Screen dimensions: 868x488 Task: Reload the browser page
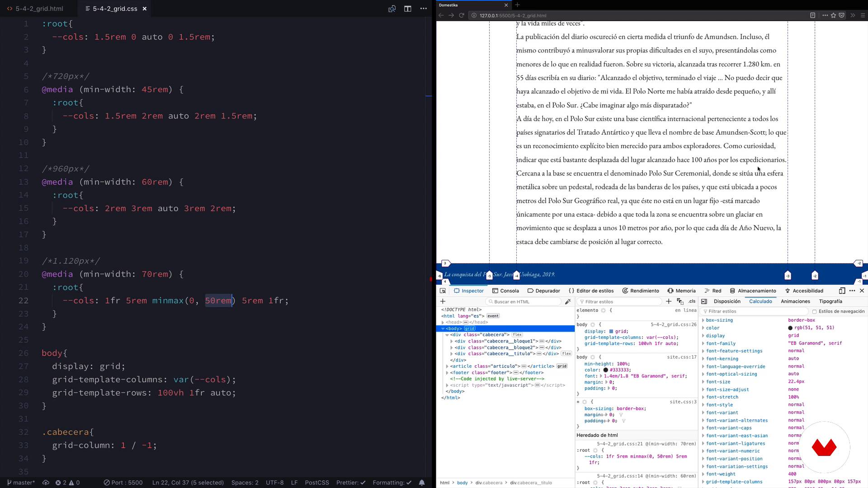pyautogui.click(x=462, y=15)
